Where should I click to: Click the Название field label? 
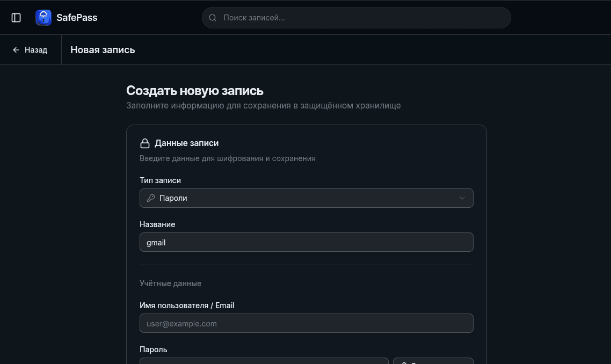(157, 224)
